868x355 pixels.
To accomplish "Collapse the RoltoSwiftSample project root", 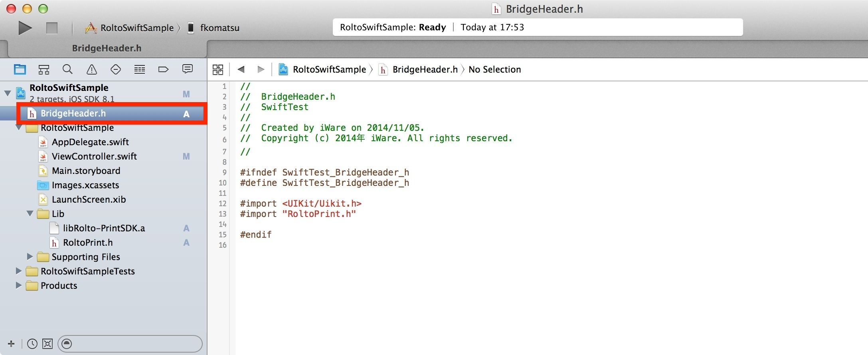I will tap(8, 93).
